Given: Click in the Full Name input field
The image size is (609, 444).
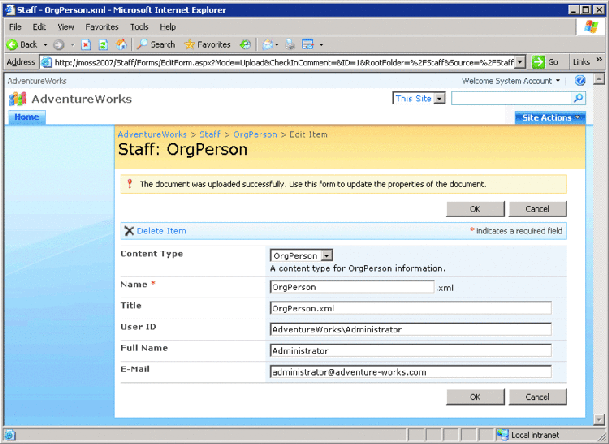Looking at the screenshot, I should pyautogui.click(x=411, y=351).
